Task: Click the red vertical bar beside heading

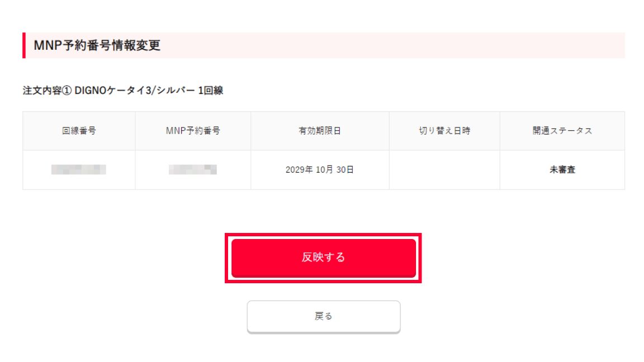Action: pyautogui.click(x=24, y=45)
